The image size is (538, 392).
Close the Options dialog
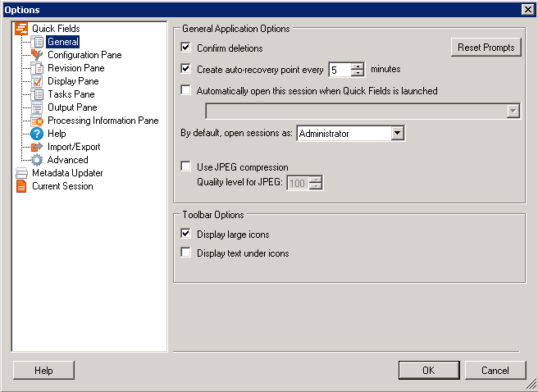(x=528, y=10)
